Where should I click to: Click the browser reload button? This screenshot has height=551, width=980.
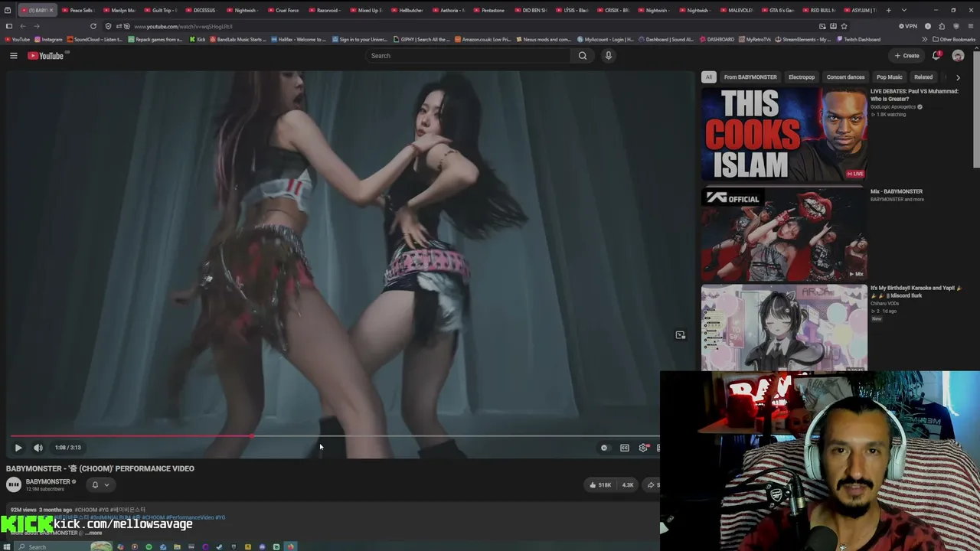[x=93, y=26]
